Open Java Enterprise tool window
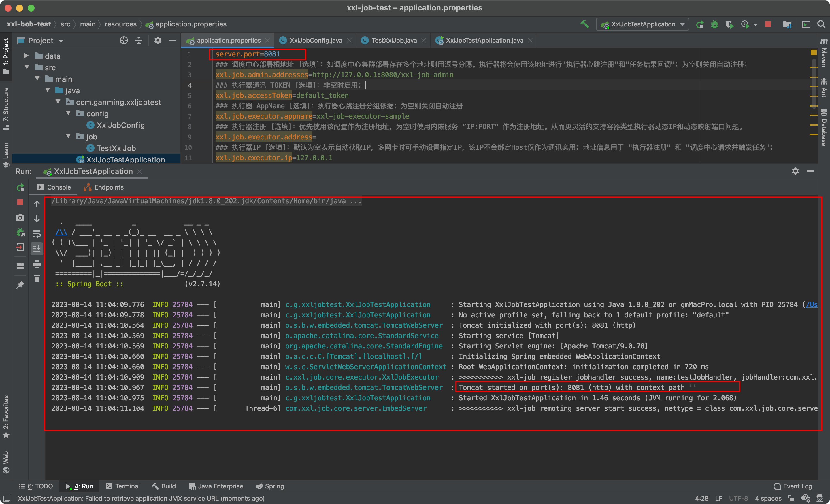Viewport: 830px width, 504px height. pos(216,486)
